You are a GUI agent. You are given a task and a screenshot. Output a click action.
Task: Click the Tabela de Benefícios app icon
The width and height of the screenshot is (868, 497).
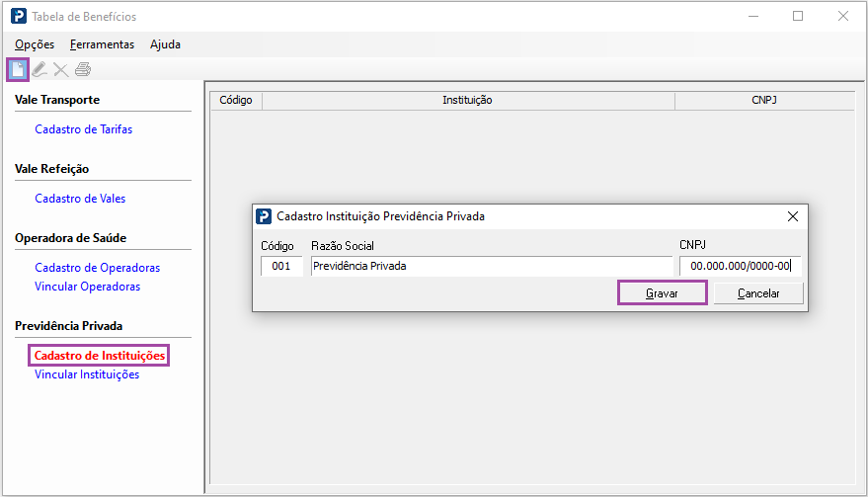tap(19, 17)
